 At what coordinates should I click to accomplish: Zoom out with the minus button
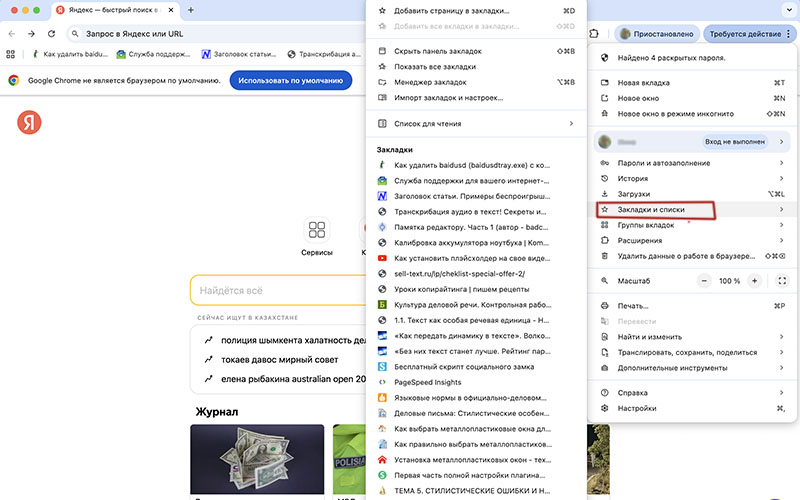tap(704, 281)
